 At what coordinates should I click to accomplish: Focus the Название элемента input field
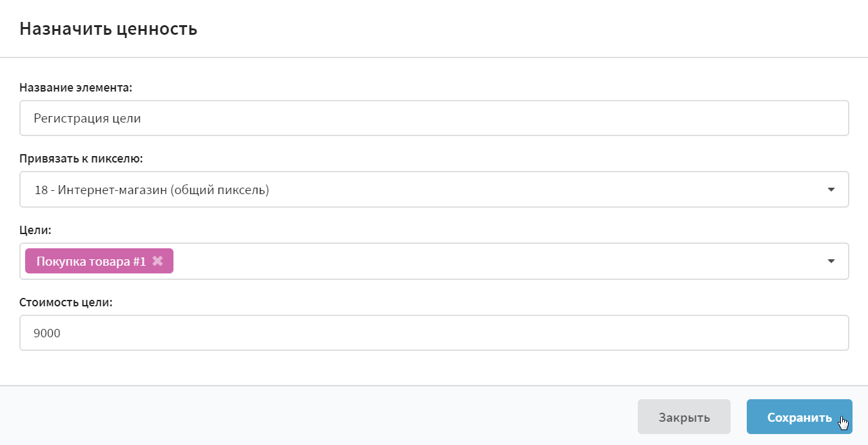pyautogui.click(x=434, y=118)
